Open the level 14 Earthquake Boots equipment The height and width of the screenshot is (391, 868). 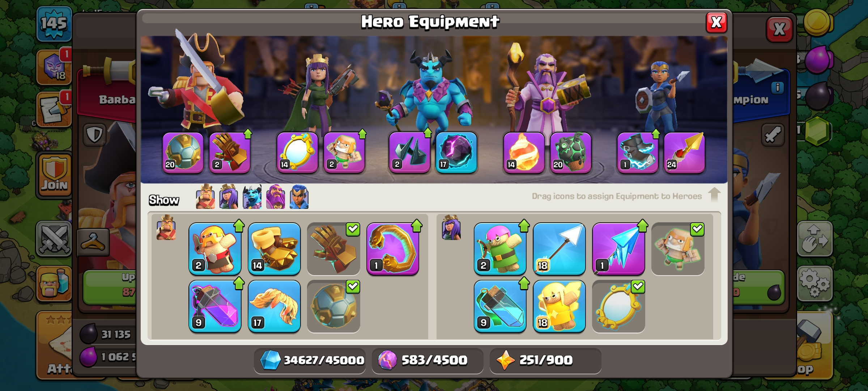[274, 248]
